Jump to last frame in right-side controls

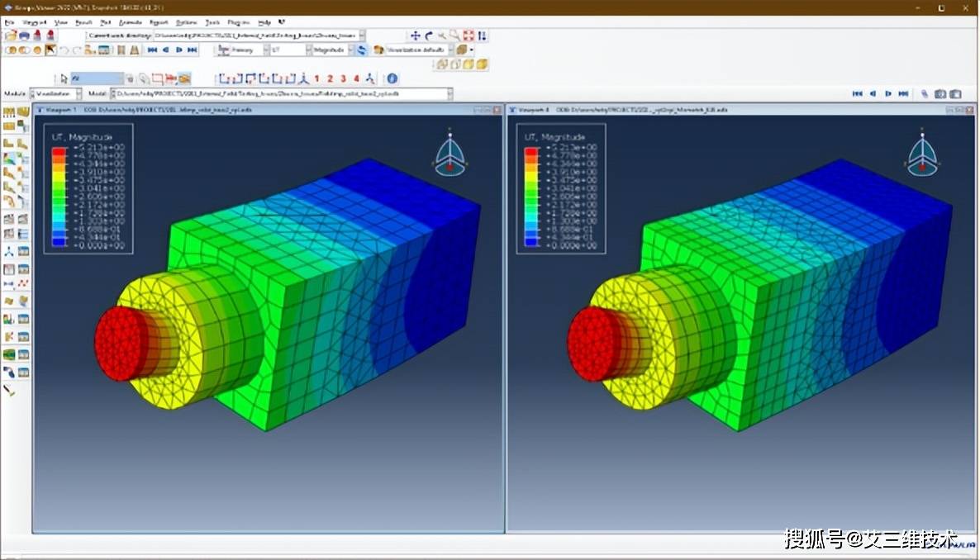click(x=903, y=94)
